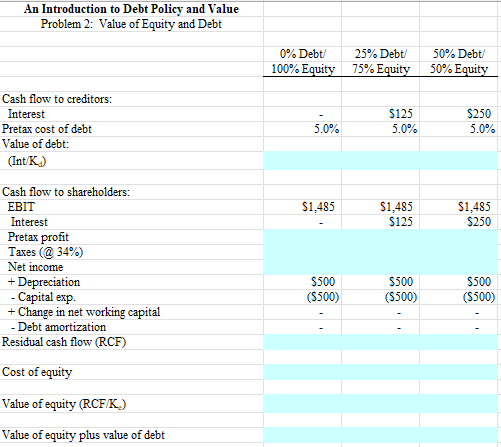Click the Depreciation $500 cell for 50% Debt
The width and height of the screenshot is (501, 447).
pos(479,282)
